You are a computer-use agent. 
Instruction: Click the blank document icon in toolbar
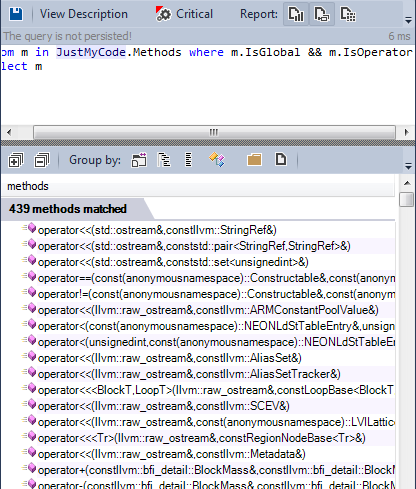point(281,159)
